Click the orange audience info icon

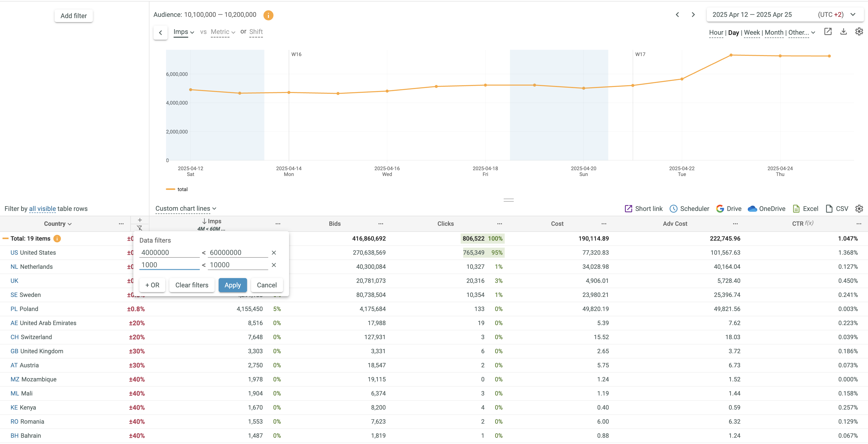click(x=268, y=15)
